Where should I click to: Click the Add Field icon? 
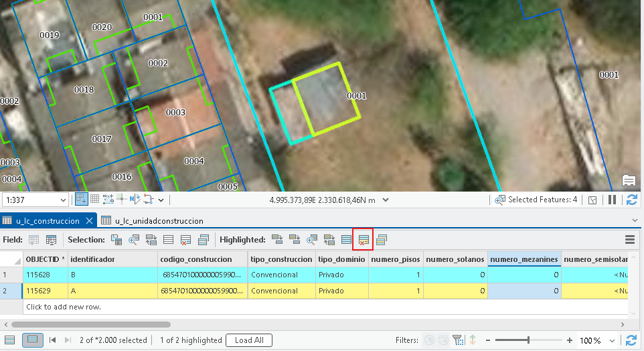33,240
